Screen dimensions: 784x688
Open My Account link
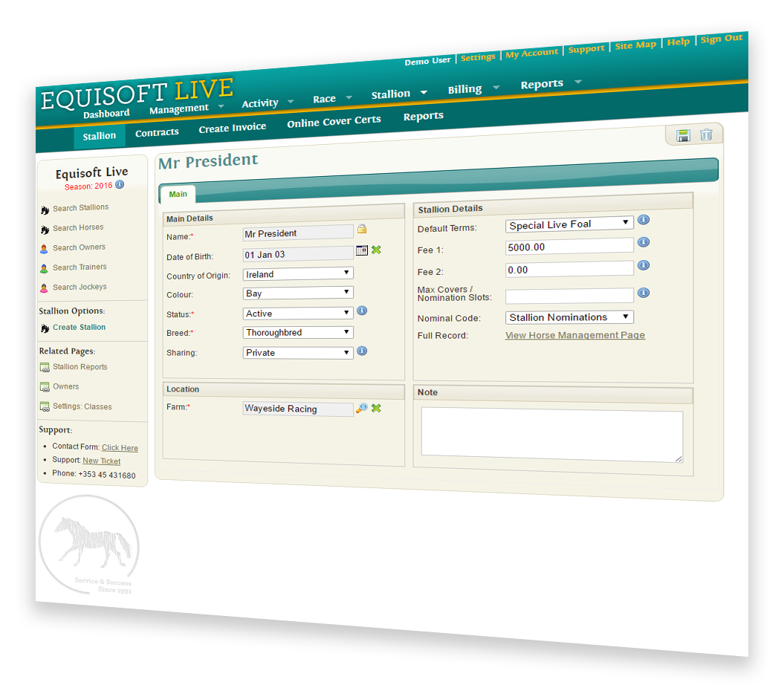coord(531,53)
